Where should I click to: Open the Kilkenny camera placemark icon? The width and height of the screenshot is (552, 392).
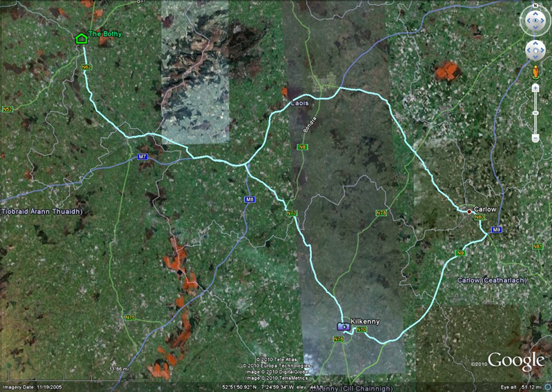coord(344,326)
